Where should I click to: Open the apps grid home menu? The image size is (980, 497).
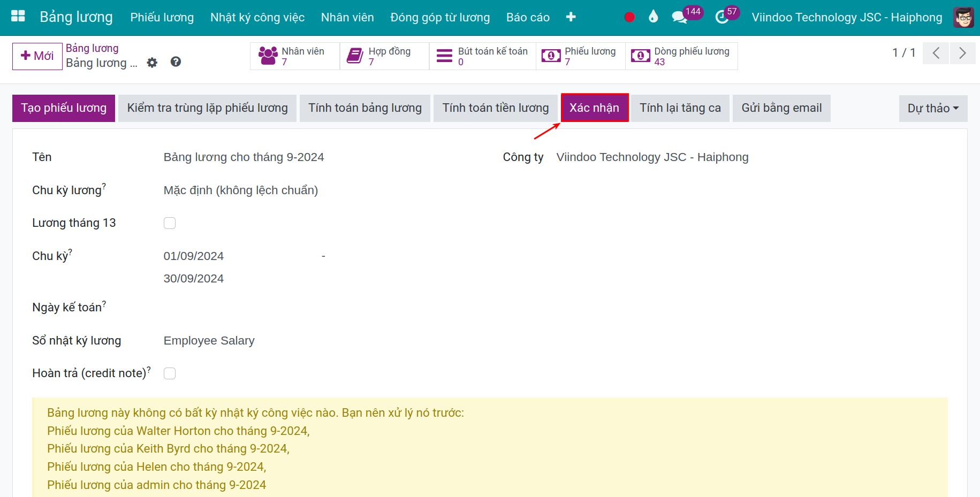click(x=18, y=17)
